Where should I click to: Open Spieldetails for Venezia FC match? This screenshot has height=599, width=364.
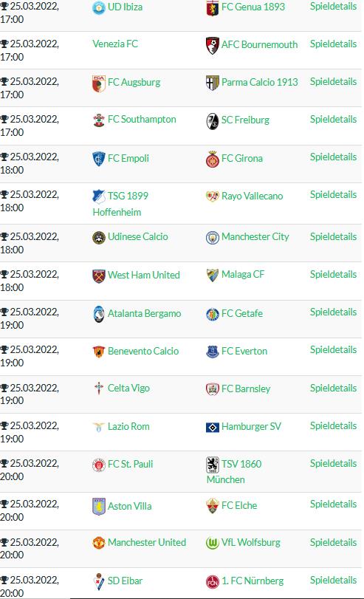point(333,44)
